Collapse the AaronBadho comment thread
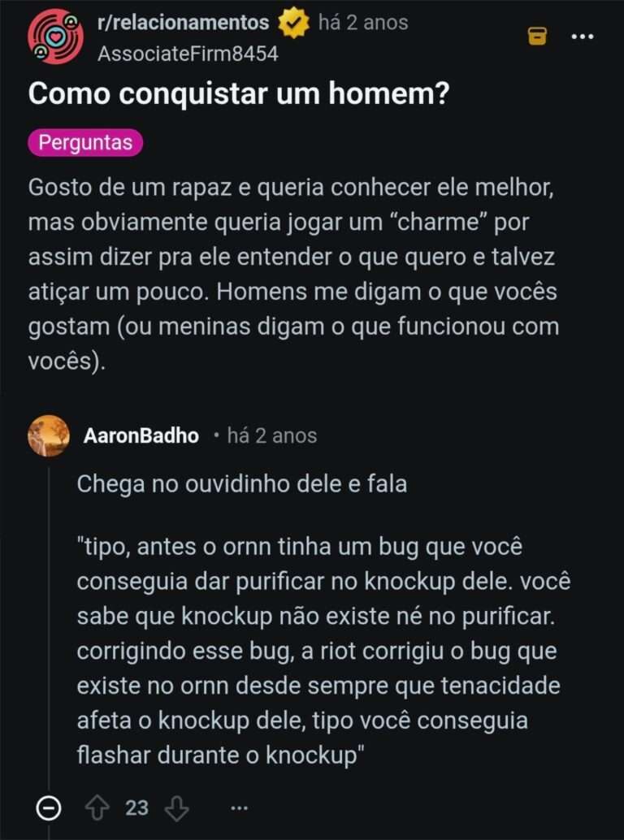Viewport: 624px width, 840px height. (x=49, y=808)
